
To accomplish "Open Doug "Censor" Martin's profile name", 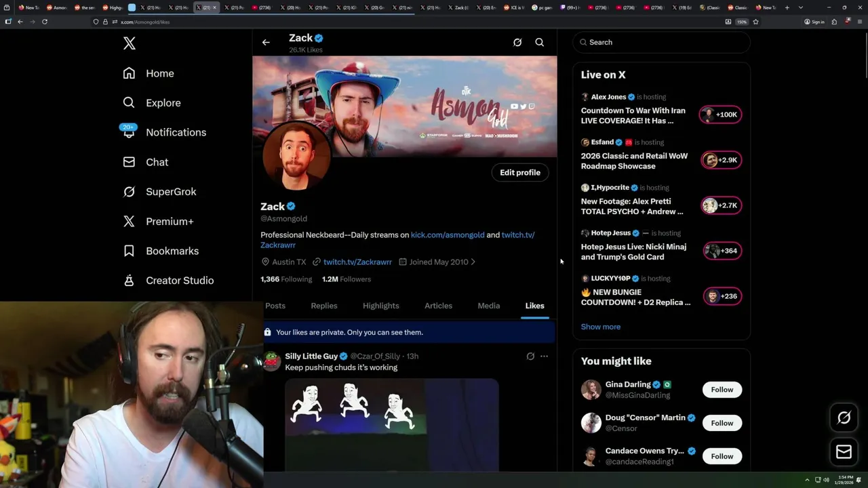I will (645, 418).
